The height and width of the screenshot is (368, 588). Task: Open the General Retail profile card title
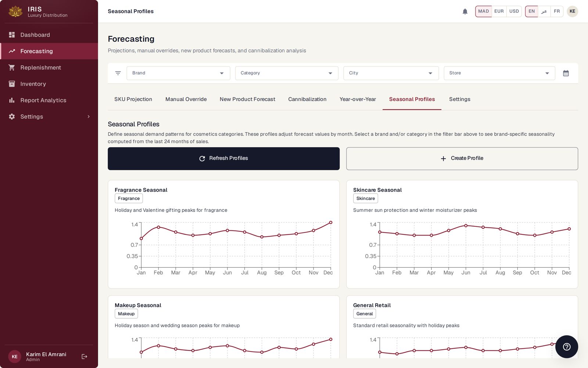372,305
